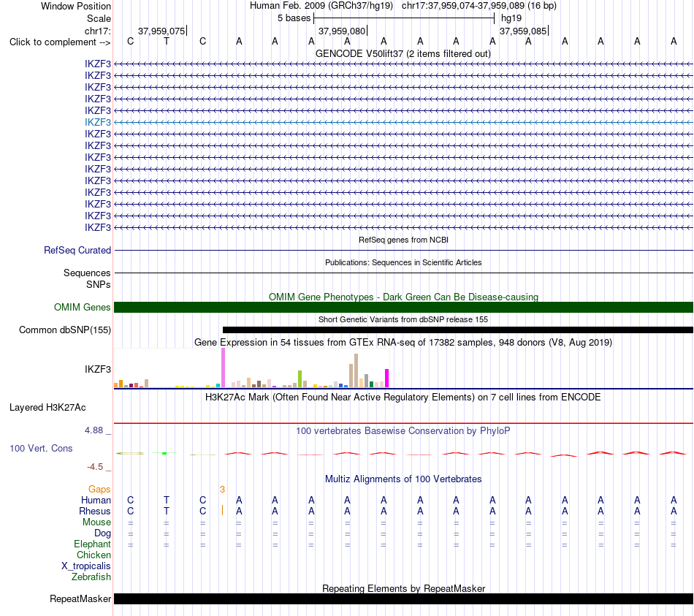Open 'Short Genetic Variants from dbSNP release 155' title
The image size is (694, 616).
click(403, 319)
